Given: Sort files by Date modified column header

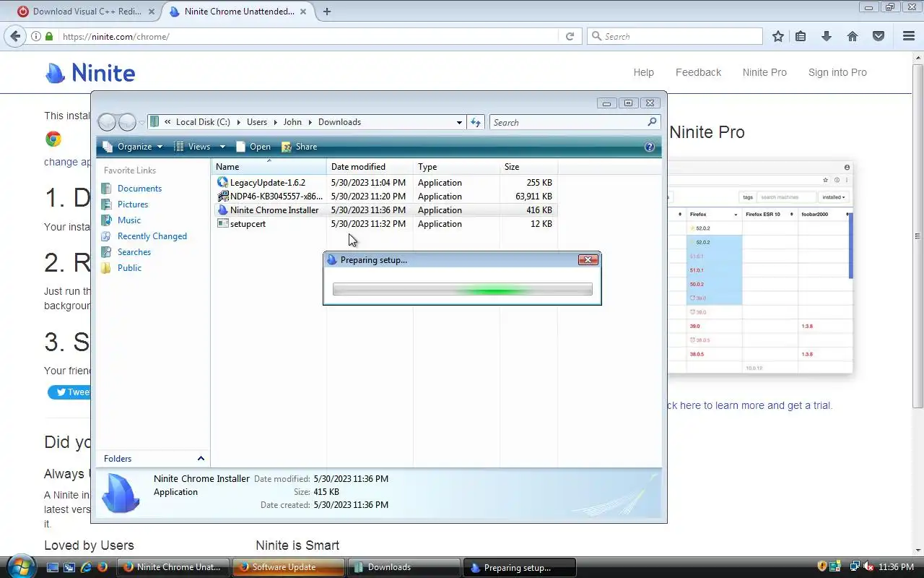Looking at the screenshot, I should click(x=370, y=167).
